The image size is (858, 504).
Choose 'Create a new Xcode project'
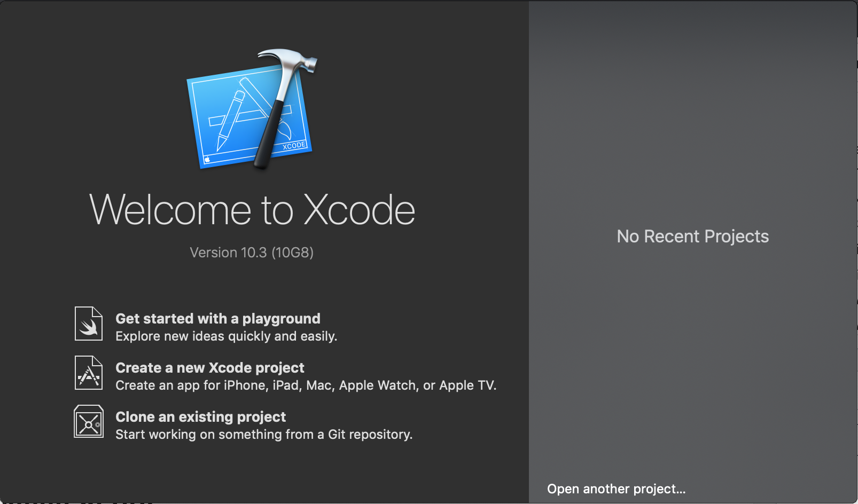209,367
